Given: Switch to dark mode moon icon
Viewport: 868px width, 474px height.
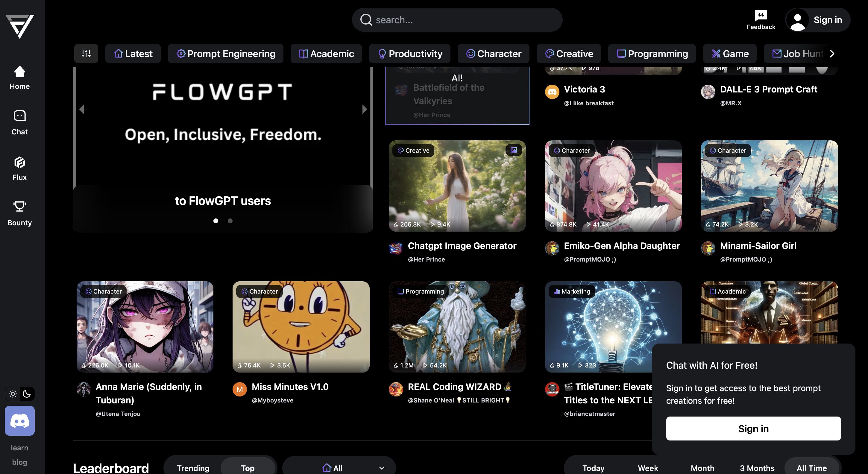Looking at the screenshot, I should pyautogui.click(x=27, y=394).
